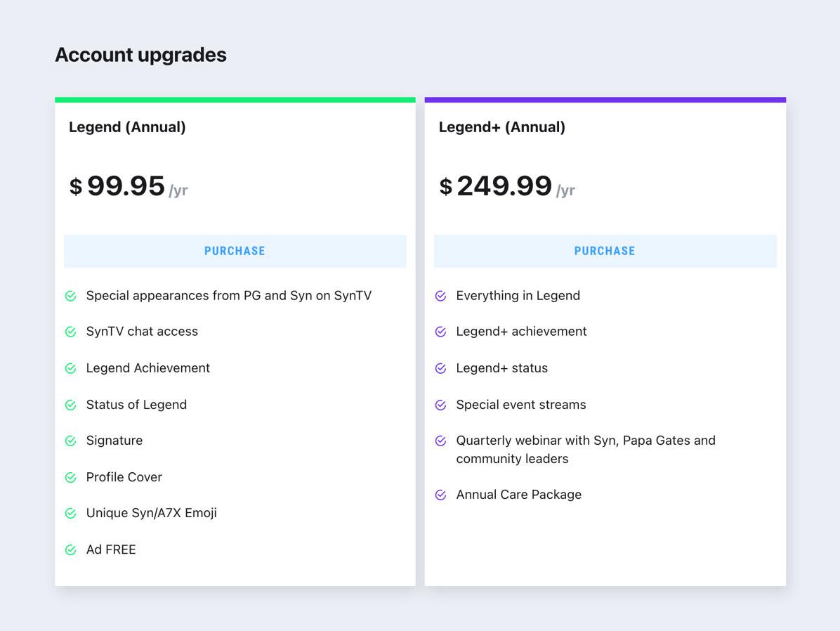Click the Purchase button for Legend (Annual)
This screenshot has width=840, height=631.
(x=235, y=251)
